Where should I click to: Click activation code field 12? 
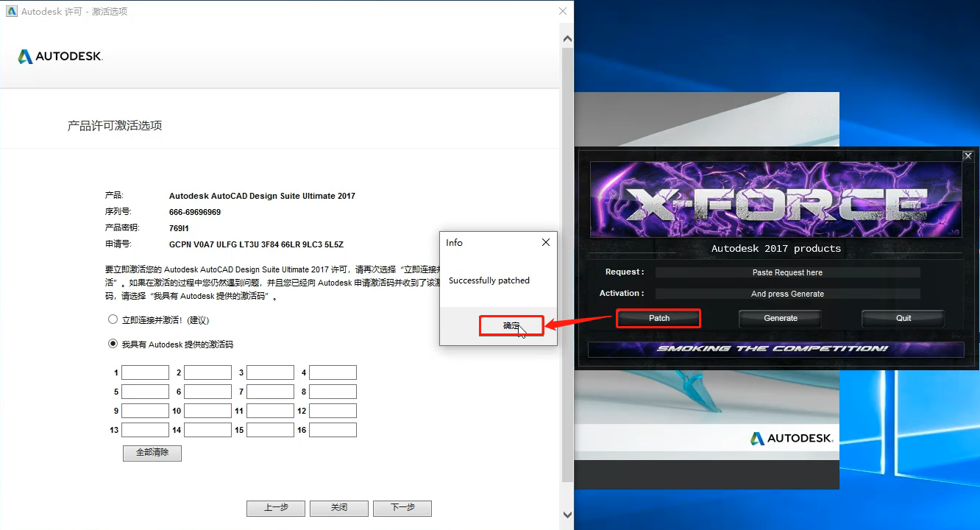333,411
